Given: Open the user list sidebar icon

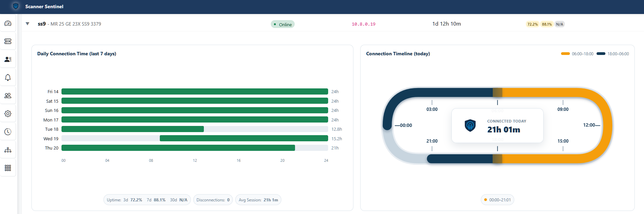Looking at the screenshot, I should (8, 59).
